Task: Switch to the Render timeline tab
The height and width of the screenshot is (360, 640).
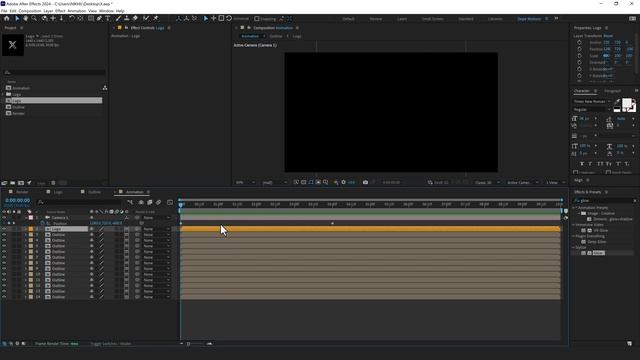Action: tap(22, 192)
